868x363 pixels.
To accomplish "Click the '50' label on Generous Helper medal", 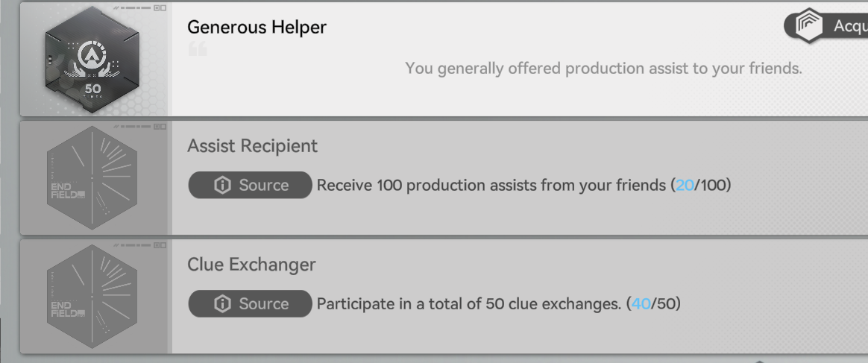I will point(92,88).
